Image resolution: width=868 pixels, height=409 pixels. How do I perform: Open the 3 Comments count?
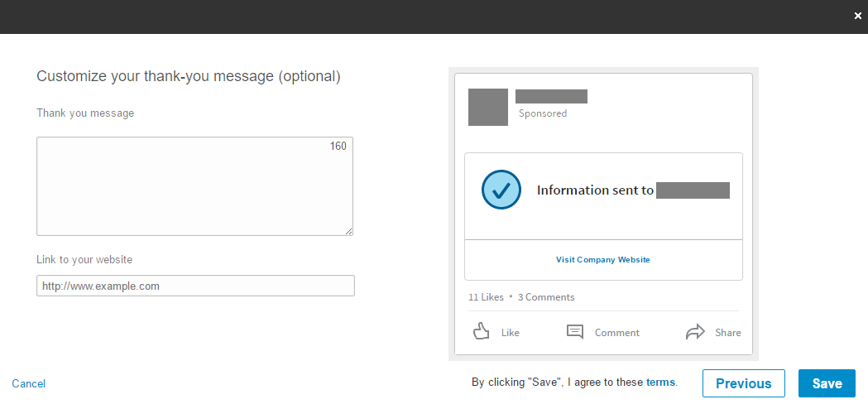(546, 297)
